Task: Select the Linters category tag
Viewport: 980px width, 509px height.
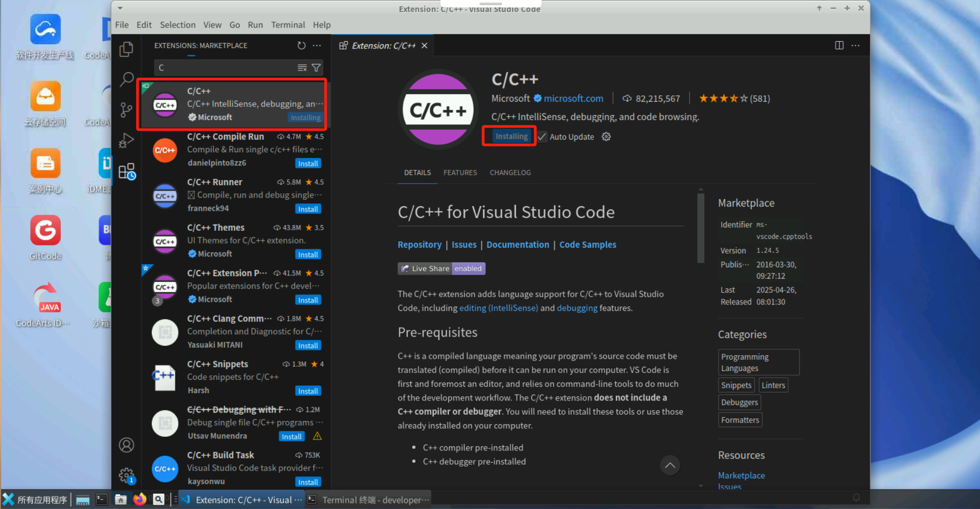Action: coord(773,385)
